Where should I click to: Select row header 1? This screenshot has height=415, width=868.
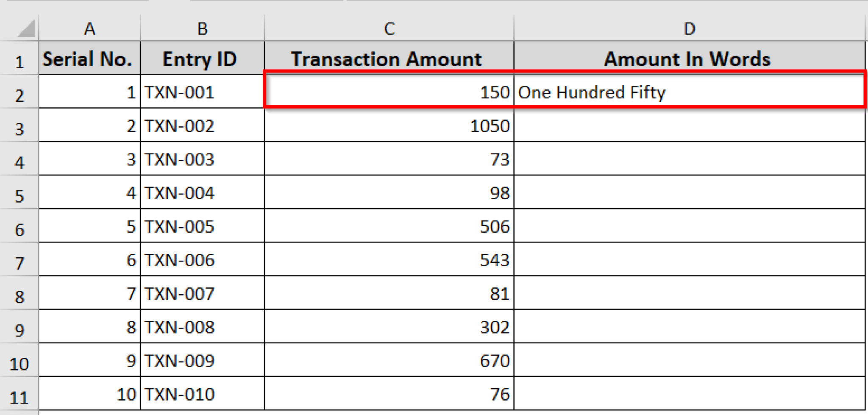tap(19, 59)
